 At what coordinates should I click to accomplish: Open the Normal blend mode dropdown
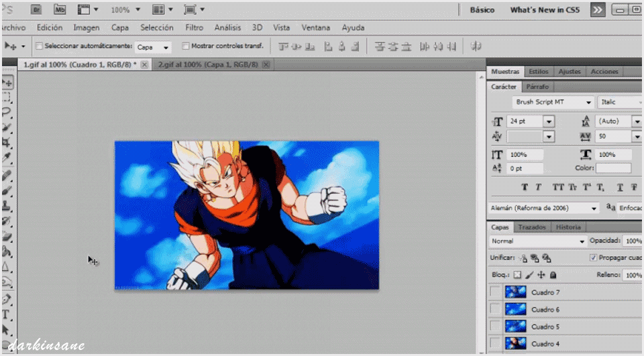[537, 241]
